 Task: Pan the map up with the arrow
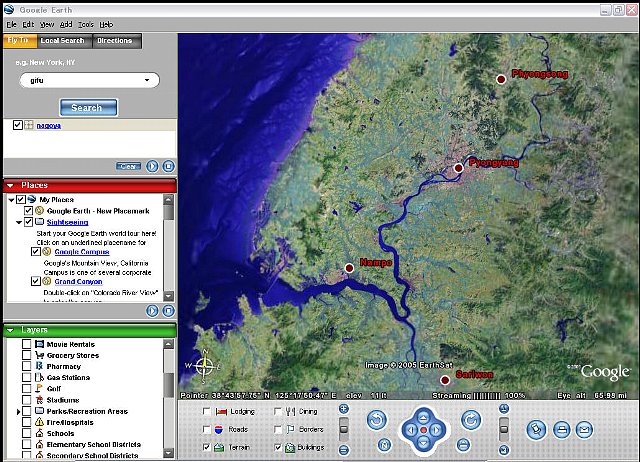click(x=423, y=416)
